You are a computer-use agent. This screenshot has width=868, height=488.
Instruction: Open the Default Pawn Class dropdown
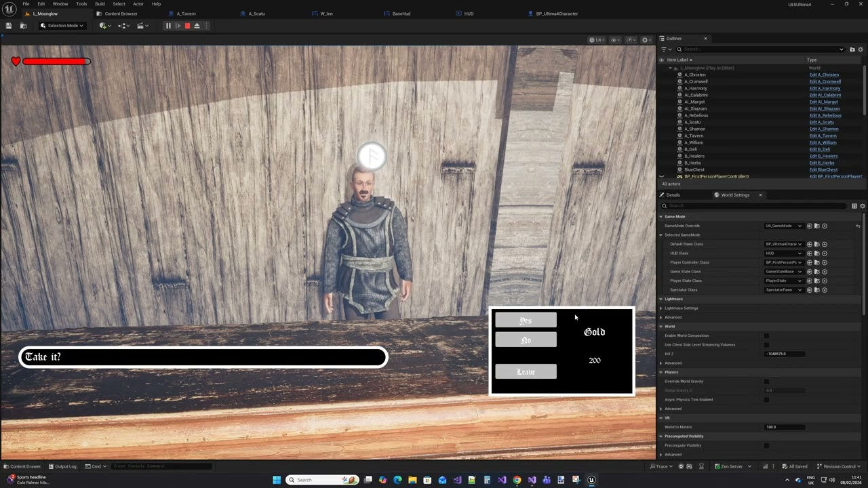pyautogui.click(x=784, y=244)
